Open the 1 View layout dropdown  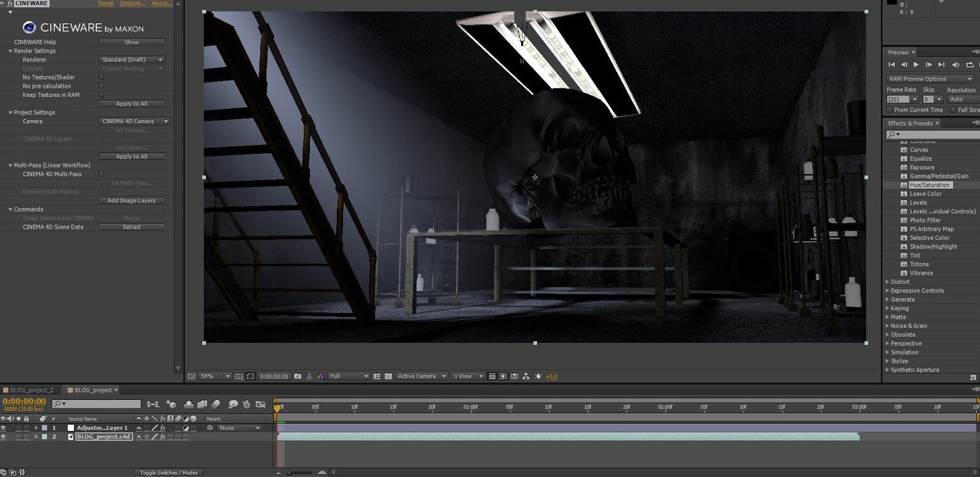[x=468, y=376]
